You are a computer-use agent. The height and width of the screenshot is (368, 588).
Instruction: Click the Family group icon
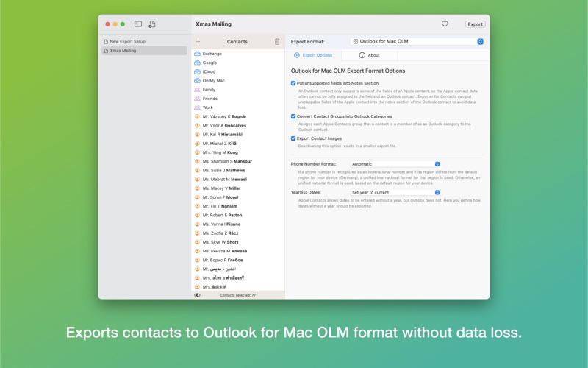pyautogui.click(x=197, y=90)
